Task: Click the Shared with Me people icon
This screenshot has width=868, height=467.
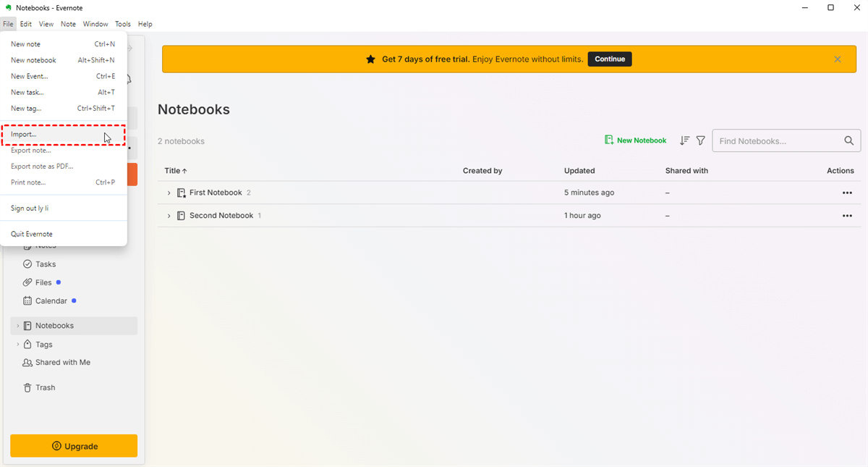Action: point(27,363)
